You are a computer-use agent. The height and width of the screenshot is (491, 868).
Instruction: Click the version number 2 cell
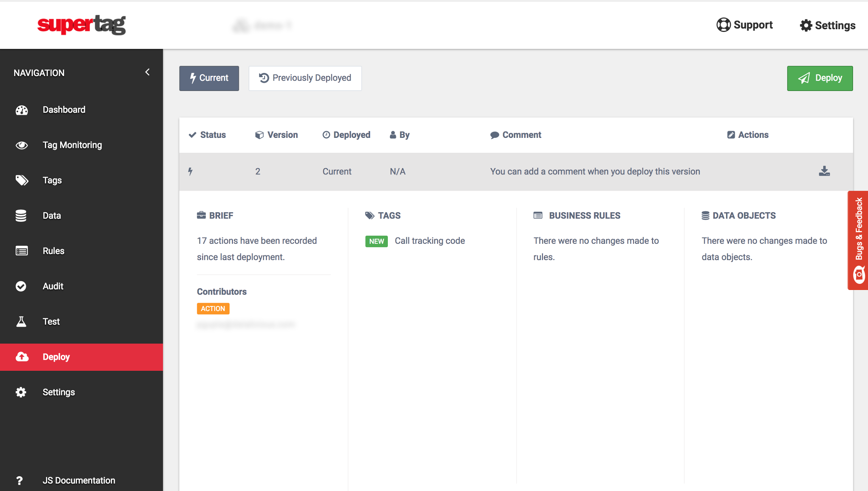click(x=258, y=172)
